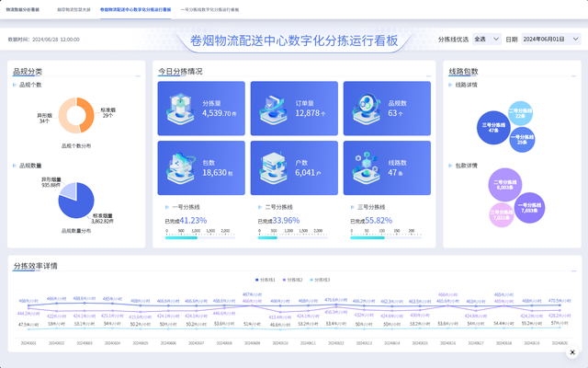This screenshot has height=368, width=588.
Task: Switch to the 烟草物流智慧大屏 tab
Action: pos(73,10)
